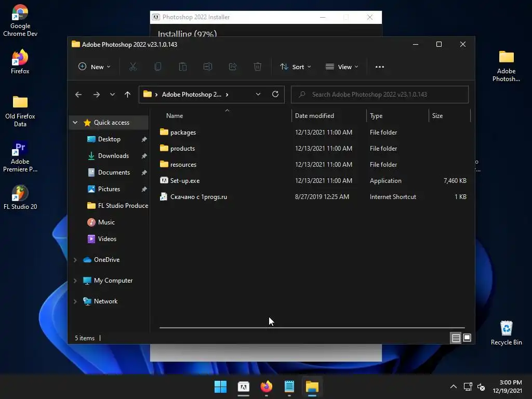Select the Set-up.exe application icon
The image size is (532, 399).
(164, 180)
